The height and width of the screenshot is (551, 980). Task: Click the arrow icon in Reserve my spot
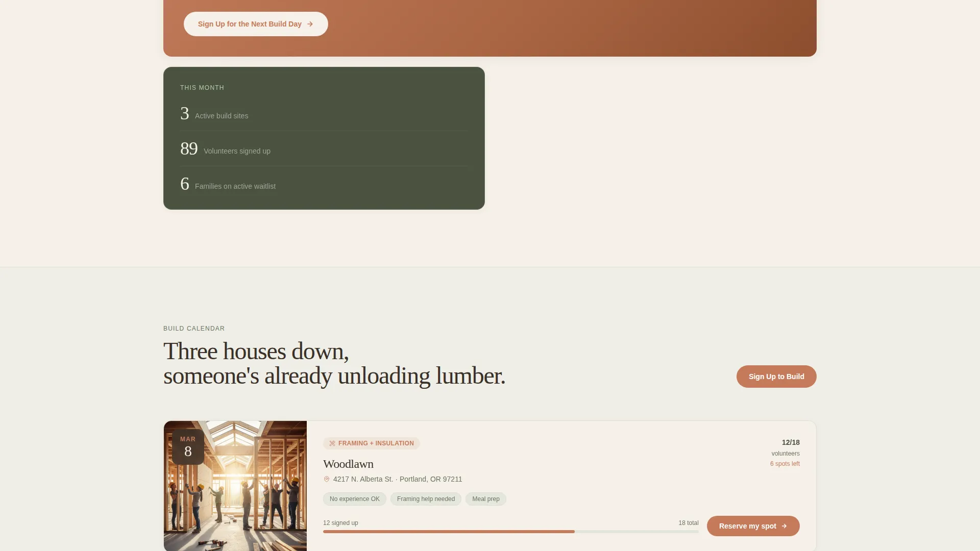click(x=784, y=526)
